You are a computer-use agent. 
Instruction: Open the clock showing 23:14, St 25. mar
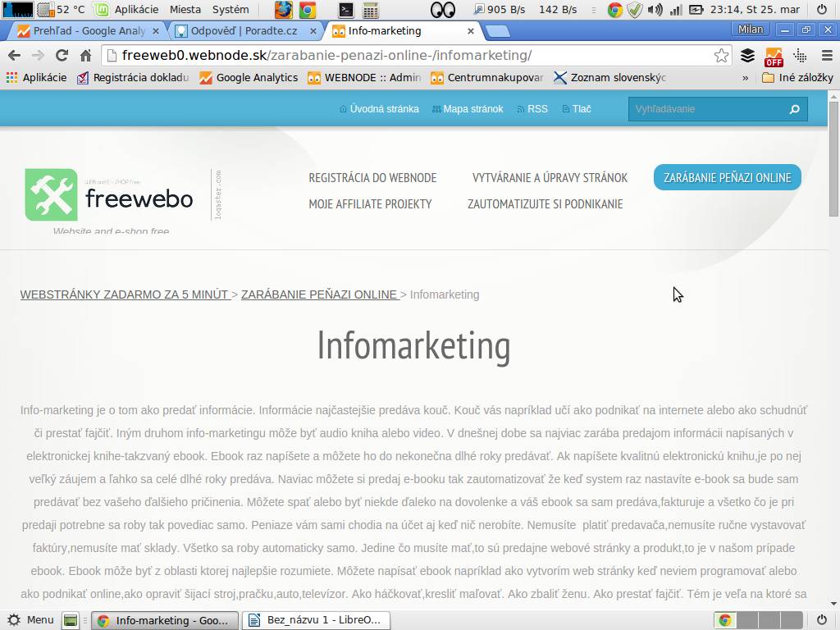(755, 9)
